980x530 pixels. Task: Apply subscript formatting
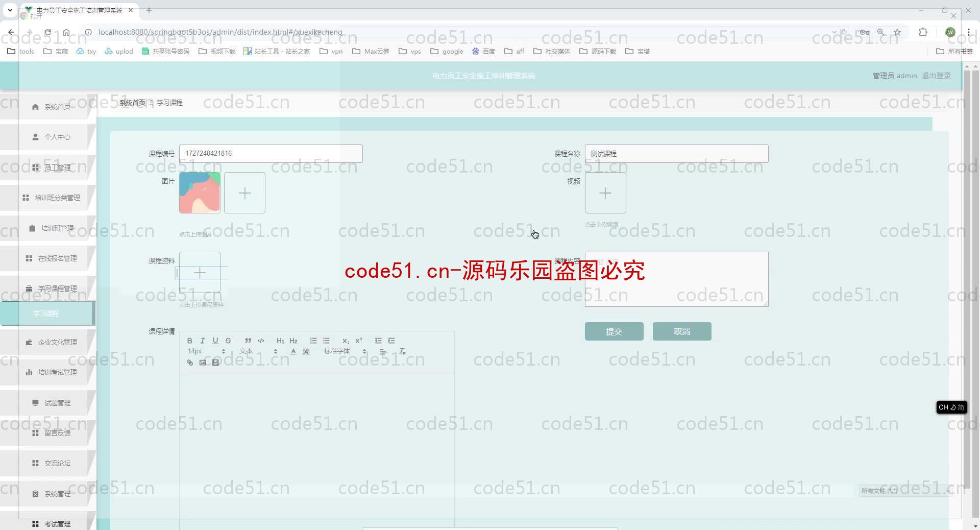pyautogui.click(x=346, y=341)
